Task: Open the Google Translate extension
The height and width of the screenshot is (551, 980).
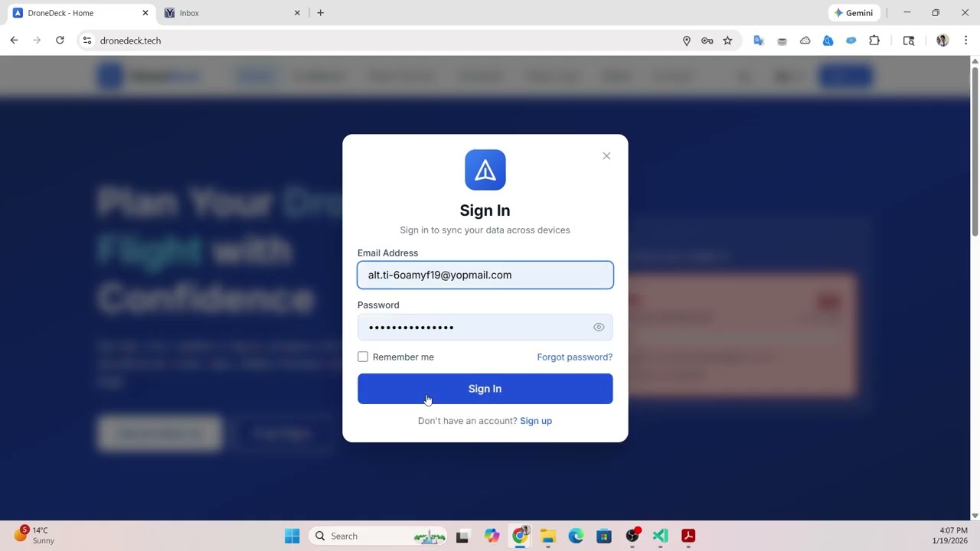Action: tap(759, 41)
